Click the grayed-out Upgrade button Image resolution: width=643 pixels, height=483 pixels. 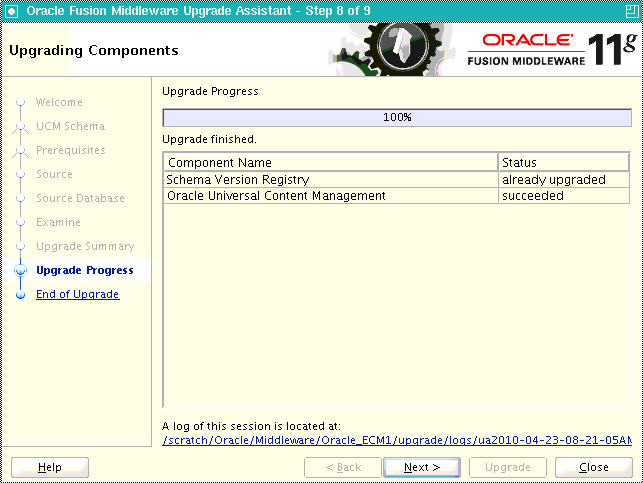coord(508,467)
